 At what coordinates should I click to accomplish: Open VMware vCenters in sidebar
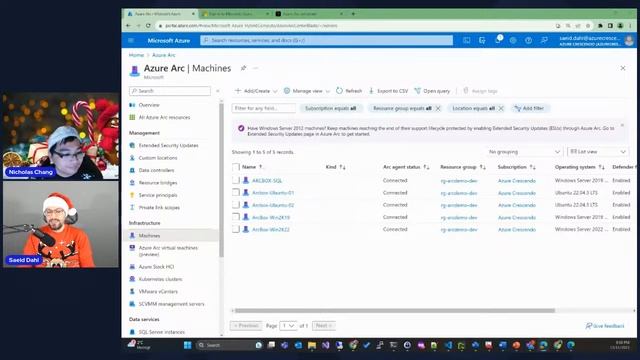click(158, 291)
